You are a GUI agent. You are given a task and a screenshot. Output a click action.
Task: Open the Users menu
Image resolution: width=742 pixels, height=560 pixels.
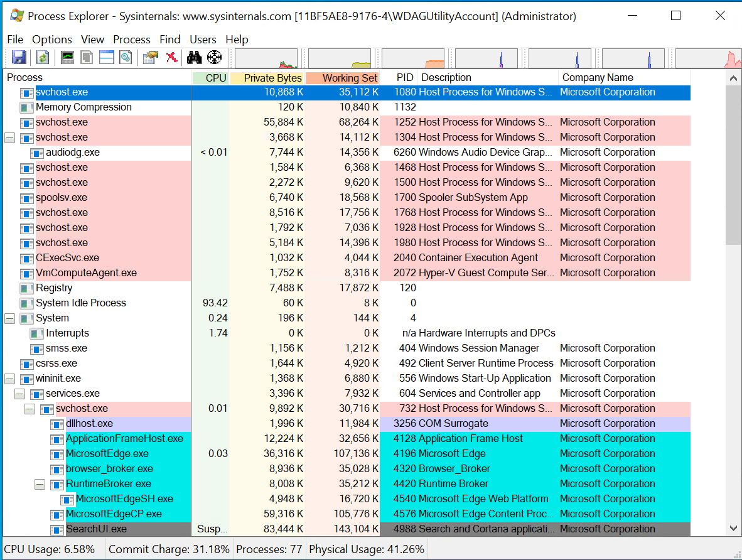click(x=203, y=40)
